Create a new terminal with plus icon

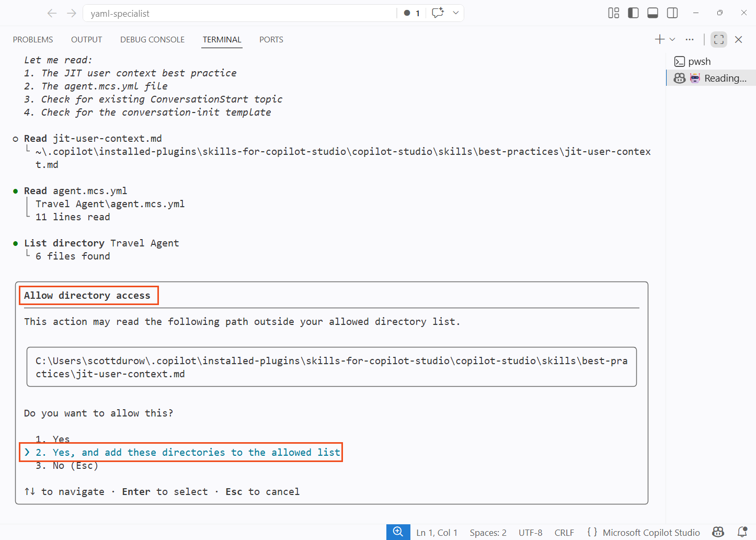point(659,39)
